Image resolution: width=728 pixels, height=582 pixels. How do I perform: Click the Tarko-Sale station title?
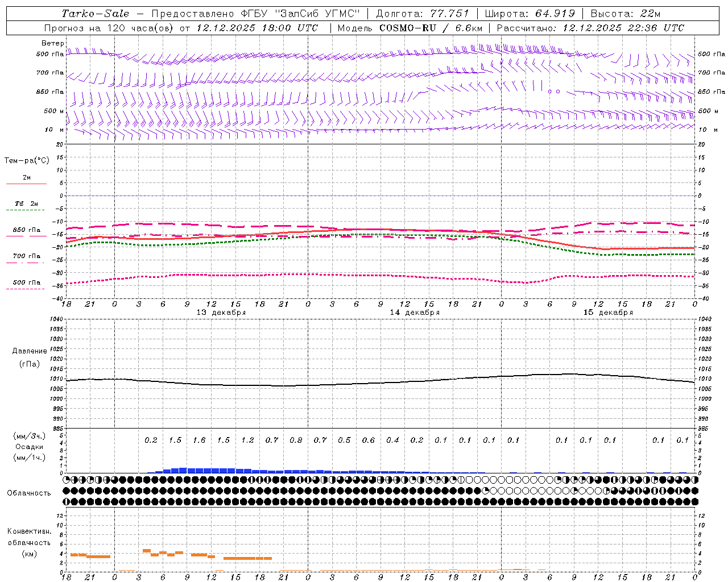(x=95, y=14)
